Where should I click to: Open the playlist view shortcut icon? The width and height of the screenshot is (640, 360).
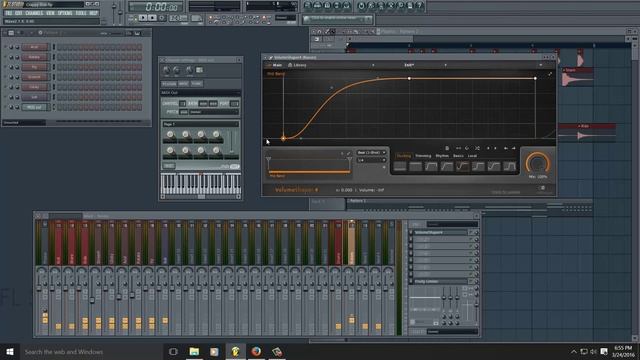pyautogui.click(x=307, y=6)
